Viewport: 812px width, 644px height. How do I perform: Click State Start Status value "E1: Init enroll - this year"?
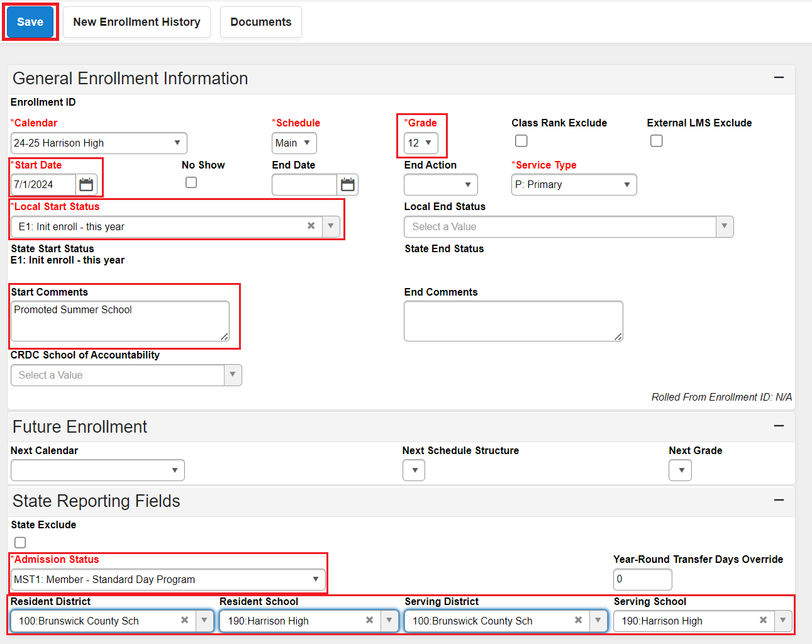(x=68, y=260)
